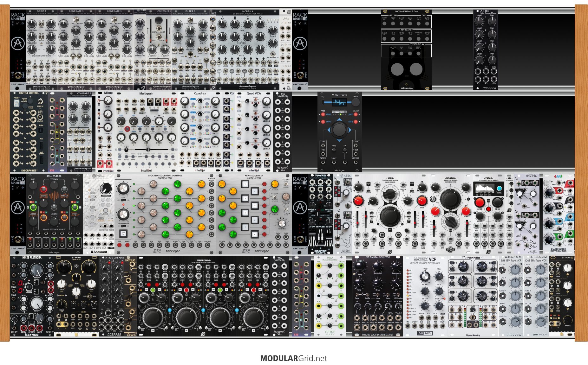This screenshot has height=365, width=588.
Task: Click the red RESET button on Module 1027
Action: (x=127, y=245)
